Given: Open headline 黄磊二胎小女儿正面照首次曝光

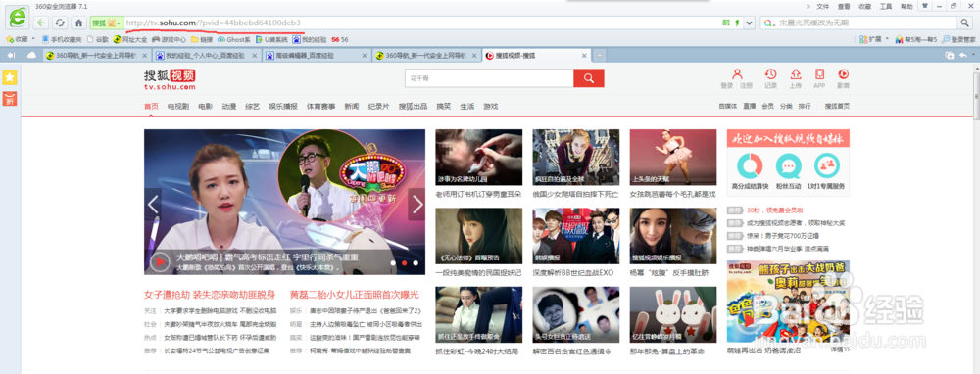Looking at the screenshot, I should pos(354,294).
